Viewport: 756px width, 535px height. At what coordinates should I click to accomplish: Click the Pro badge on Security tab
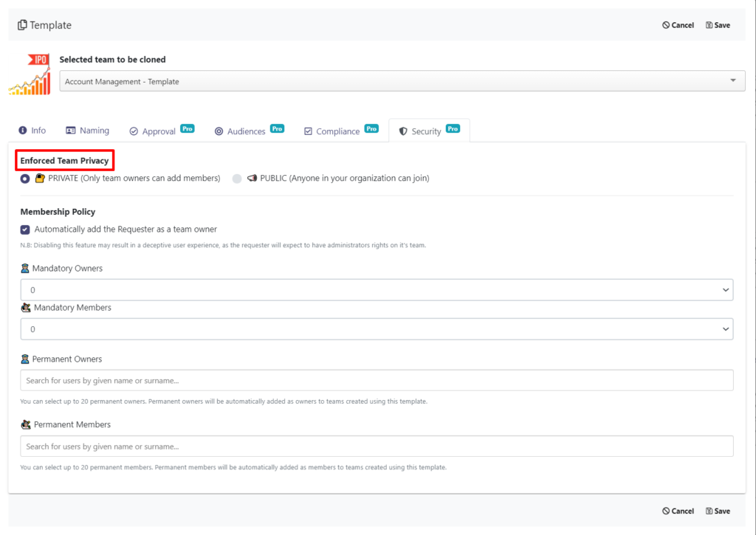point(453,128)
